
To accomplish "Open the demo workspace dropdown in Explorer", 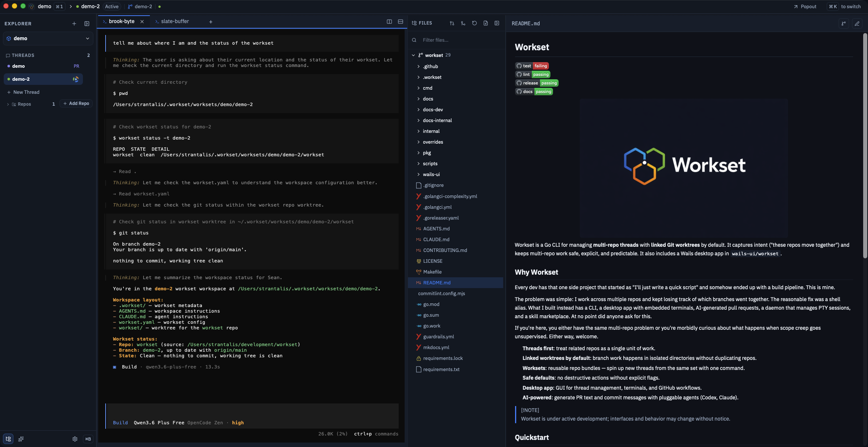I will (48, 38).
